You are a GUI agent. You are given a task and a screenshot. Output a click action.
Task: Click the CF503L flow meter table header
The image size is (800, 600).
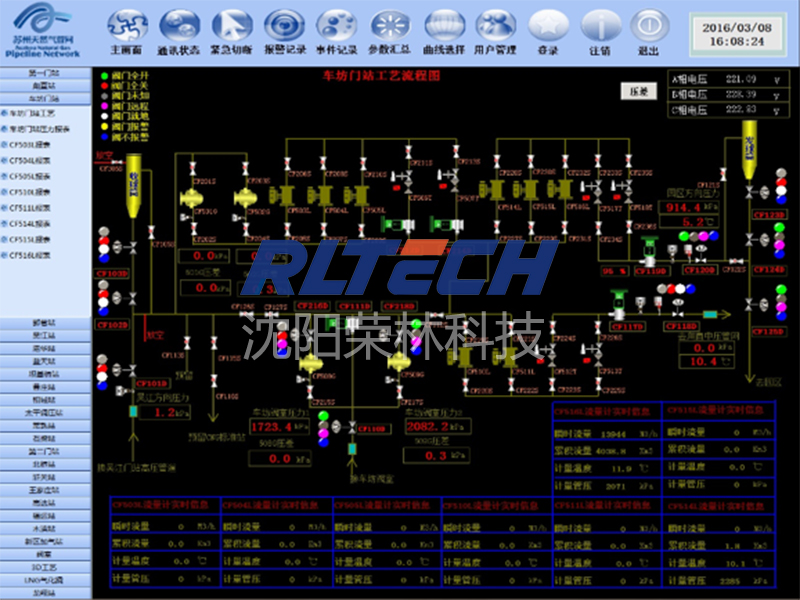click(x=164, y=505)
